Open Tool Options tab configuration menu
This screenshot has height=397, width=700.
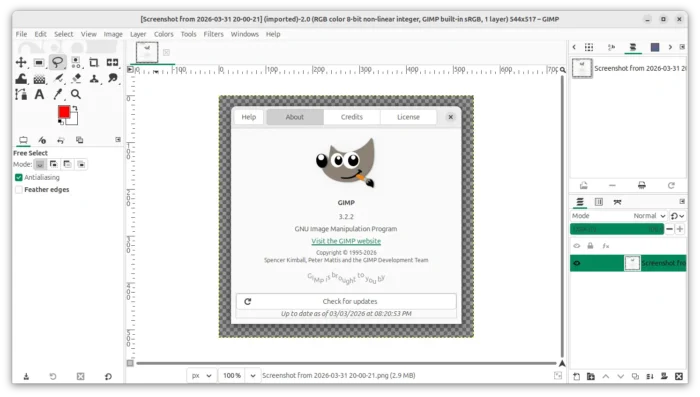[118, 140]
